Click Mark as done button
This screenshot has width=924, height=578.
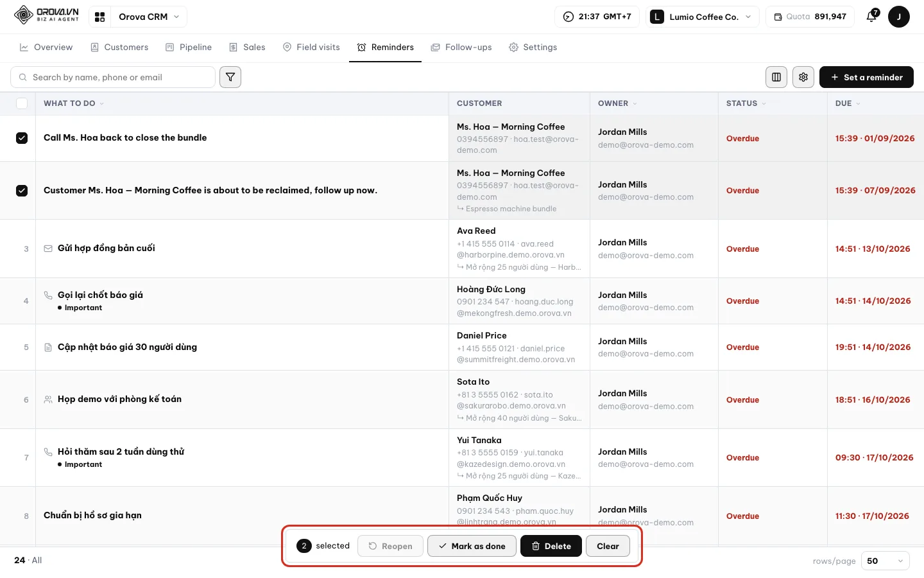[x=472, y=546]
